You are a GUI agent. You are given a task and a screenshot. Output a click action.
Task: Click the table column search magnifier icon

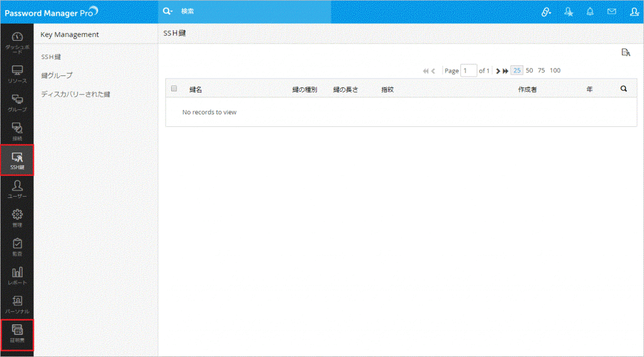tap(623, 89)
